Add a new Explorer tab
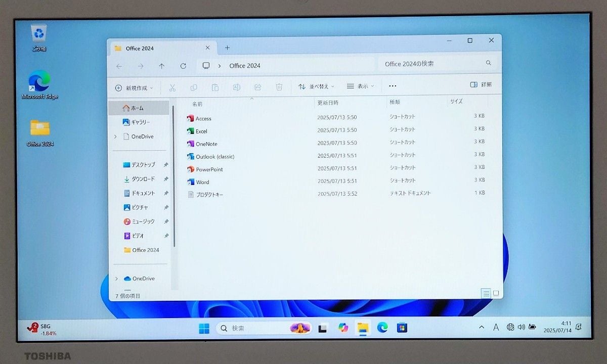The image size is (607, 364). pos(227,48)
